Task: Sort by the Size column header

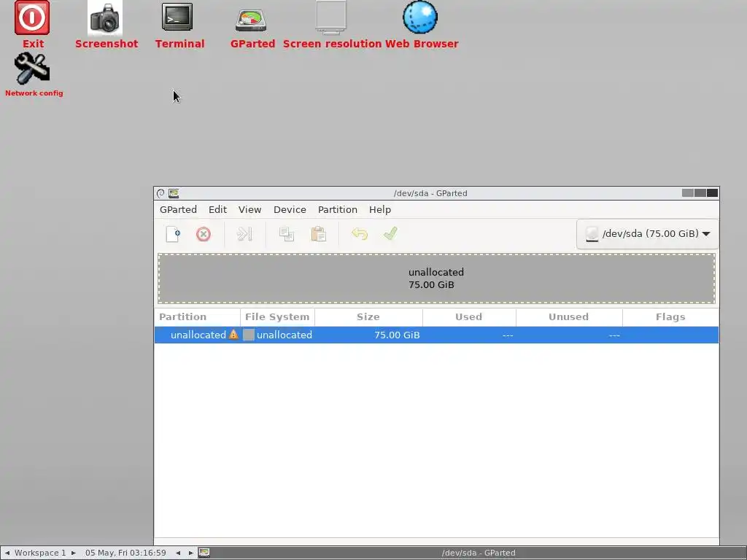Action: click(368, 317)
